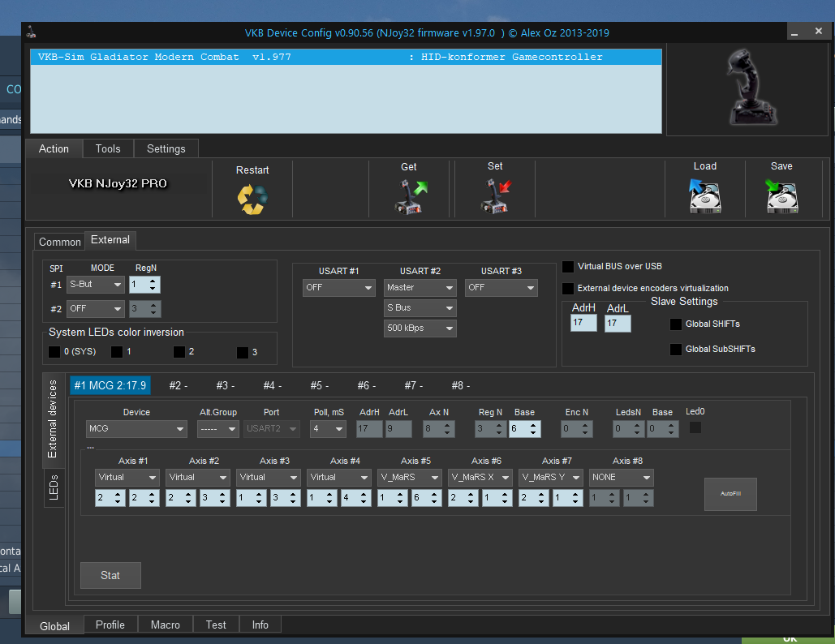Click the SPI #1 RegN stepper
Viewport: 835px width, 644px height.
coord(144,285)
